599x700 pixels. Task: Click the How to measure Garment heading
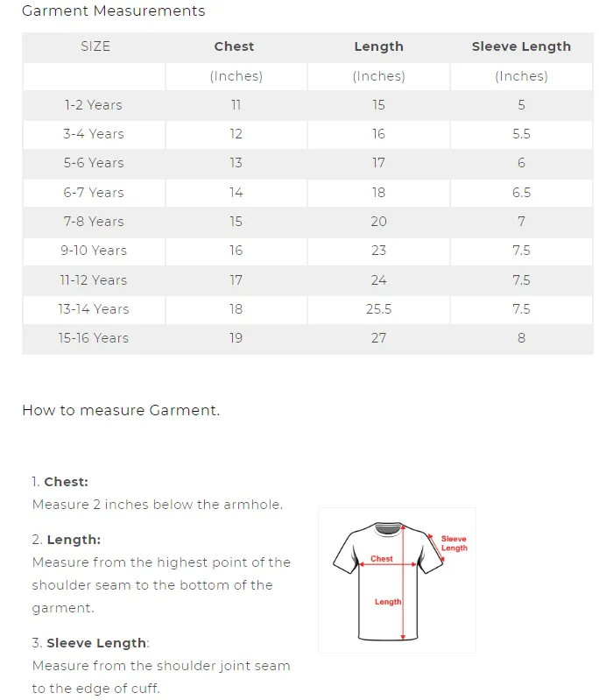click(x=121, y=410)
